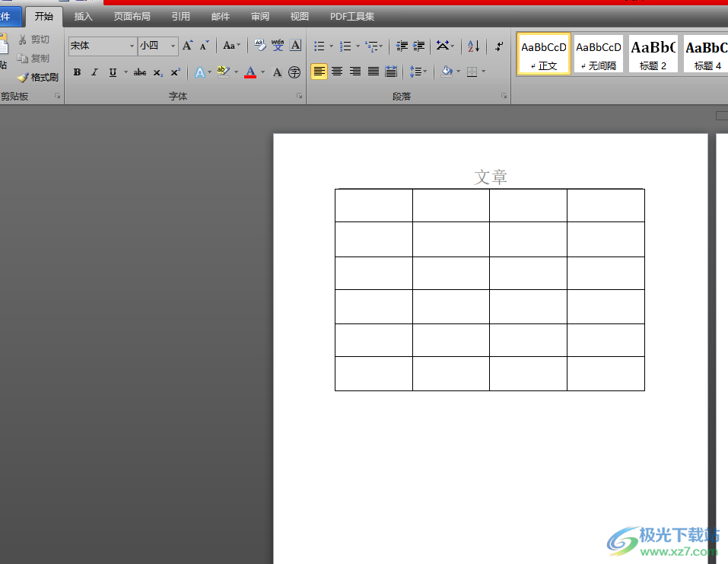Viewport: 728px width, 564px height.
Task: Select Center alignment
Action: [337, 71]
